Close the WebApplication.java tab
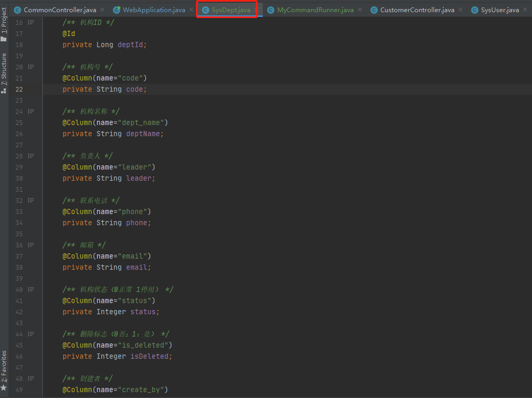 pyautogui.click(x=191, y=10)
